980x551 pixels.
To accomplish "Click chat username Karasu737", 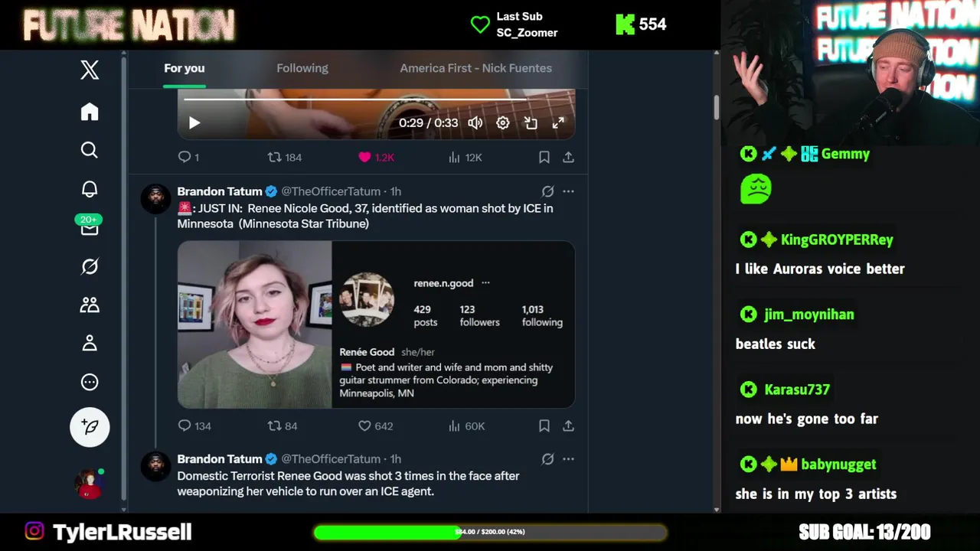I will [797, 390].
